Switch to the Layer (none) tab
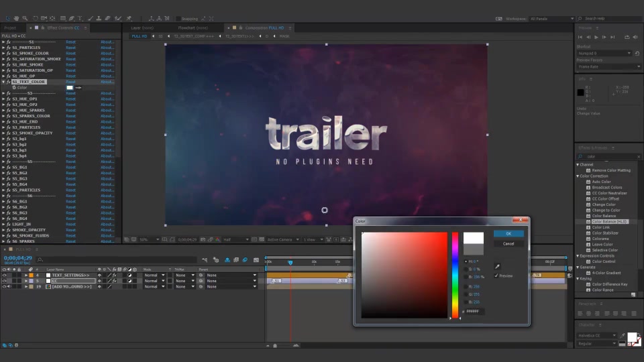 [142, 28]
